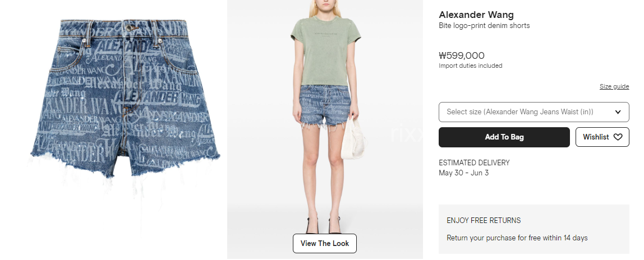This screenshot has height=260, width=644.
Task: Click the ₩599,000 price
Action: pyautogui.click(x=462, y=55)
